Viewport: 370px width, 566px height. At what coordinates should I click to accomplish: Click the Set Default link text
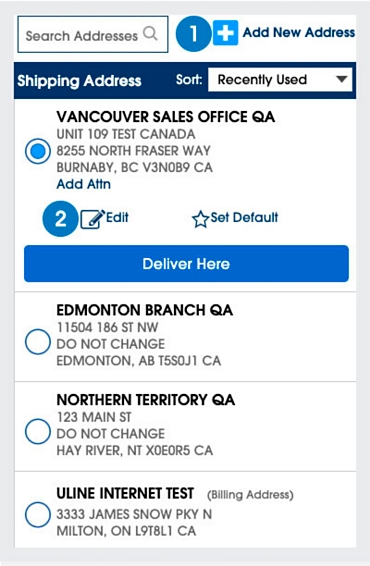coord(244,217)
